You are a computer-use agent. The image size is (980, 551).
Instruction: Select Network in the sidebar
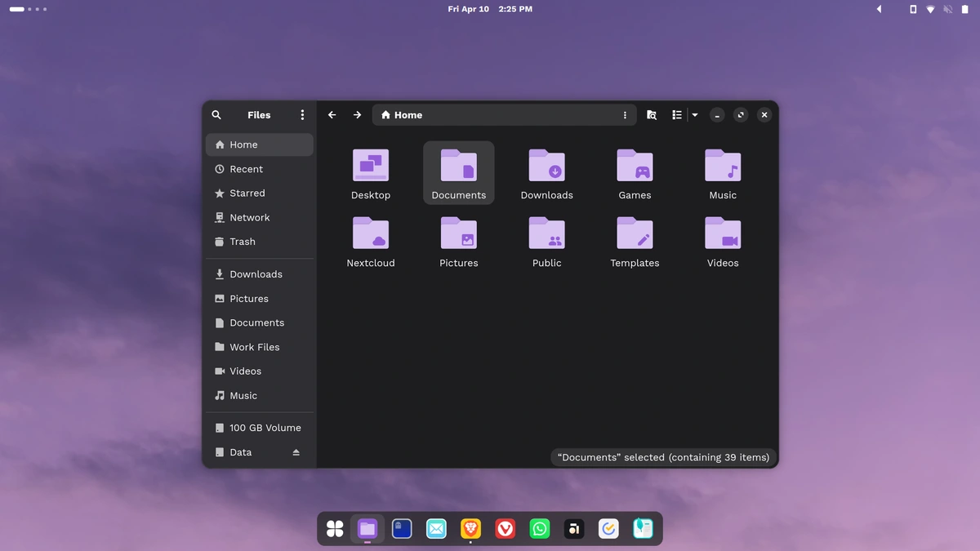(x=249, y=218)
